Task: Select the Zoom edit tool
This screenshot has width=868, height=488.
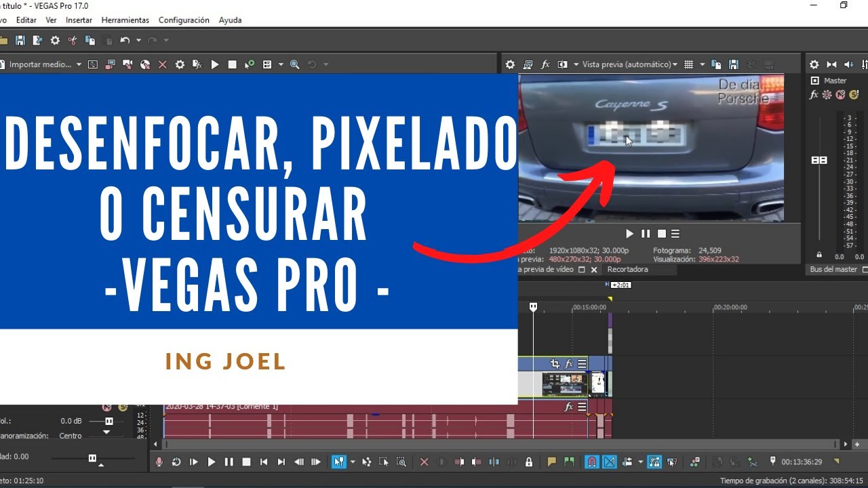Action: 401,462
